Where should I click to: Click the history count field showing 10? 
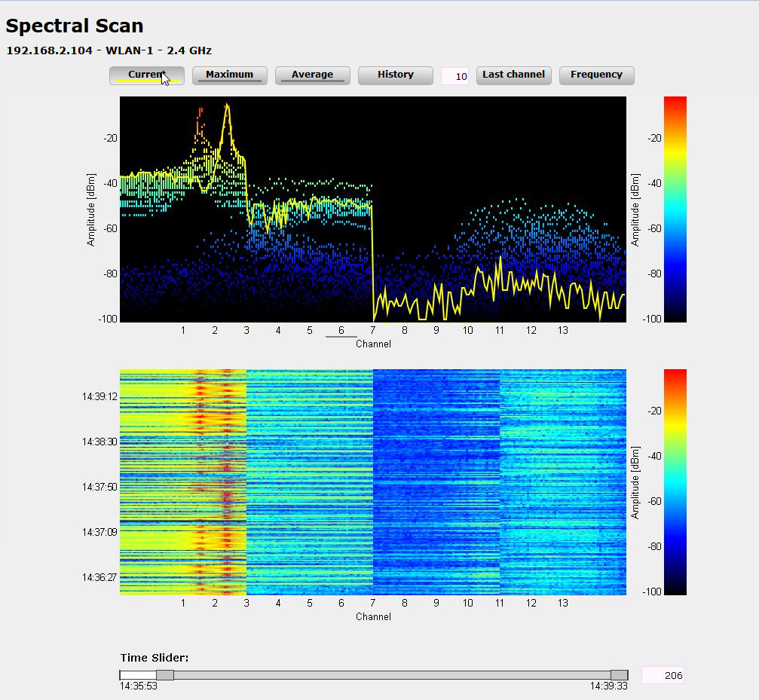click(x=454, y=76)
